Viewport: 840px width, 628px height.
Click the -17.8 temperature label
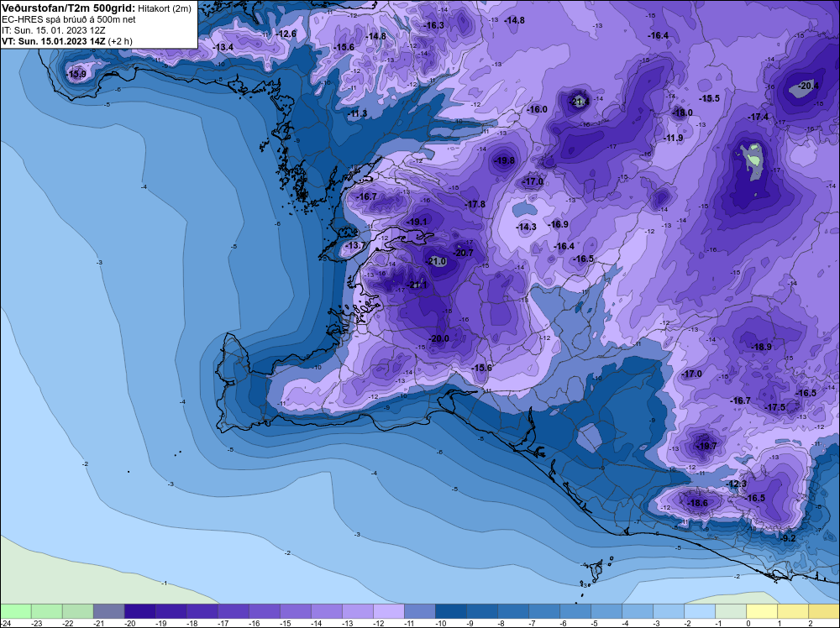pyautogui.click(x=475, y=204)
